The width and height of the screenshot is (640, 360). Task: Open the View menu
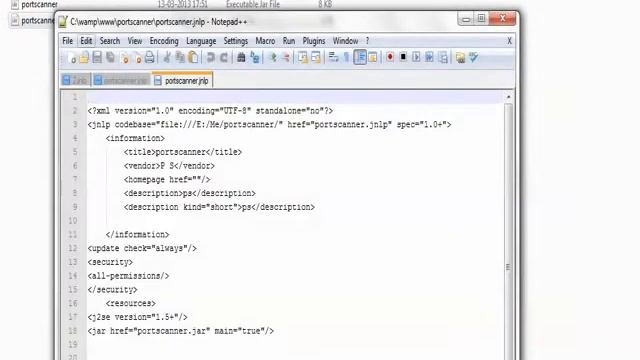click(135, 41)
